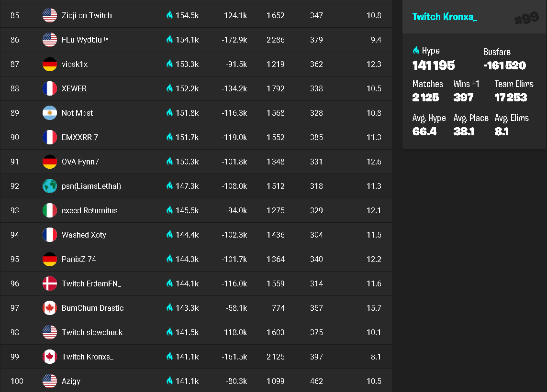Click the Argentina flag beside Not Most
Screen dimensions: 547x392
click(x=50, y=113)
